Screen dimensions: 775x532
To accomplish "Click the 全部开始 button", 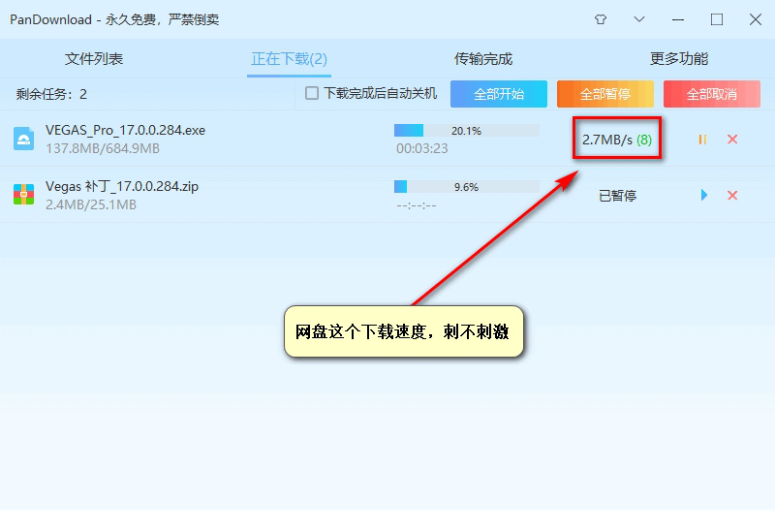I will [499, 94].
